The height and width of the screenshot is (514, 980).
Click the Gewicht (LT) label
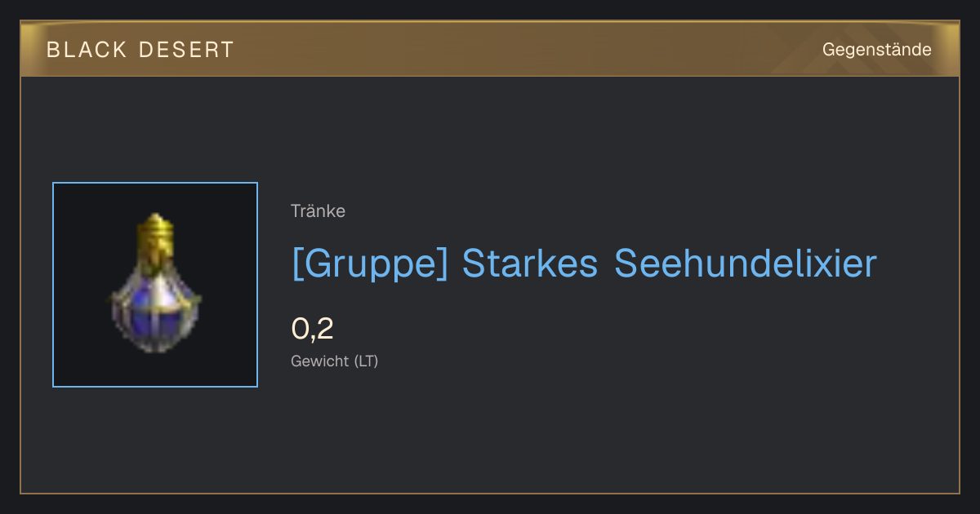click(x=335, y=361)
